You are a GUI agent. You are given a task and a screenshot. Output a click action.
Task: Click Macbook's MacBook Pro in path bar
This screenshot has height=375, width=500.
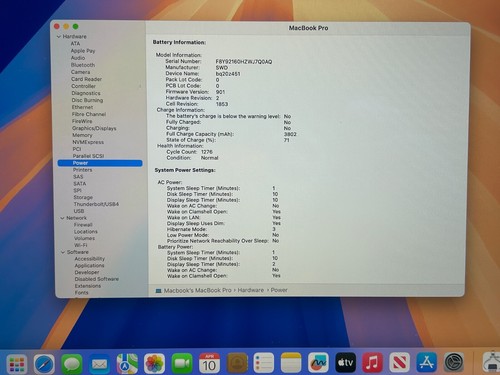197,291
